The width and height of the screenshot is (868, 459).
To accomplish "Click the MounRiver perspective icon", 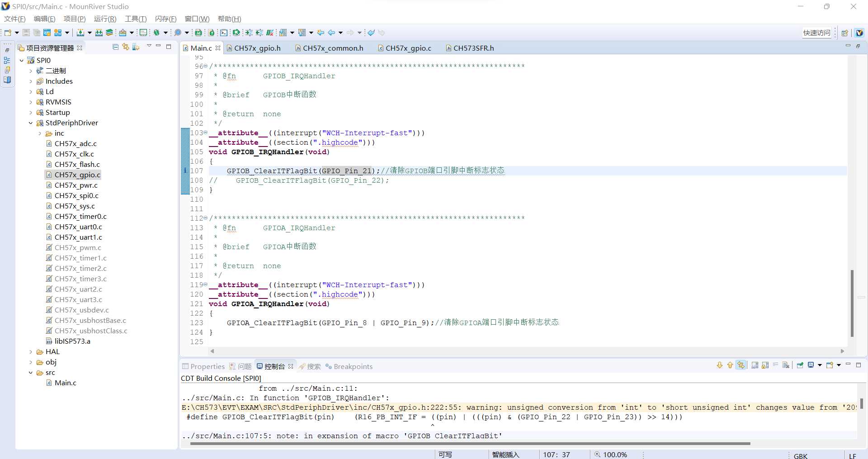I will point(859,33).
